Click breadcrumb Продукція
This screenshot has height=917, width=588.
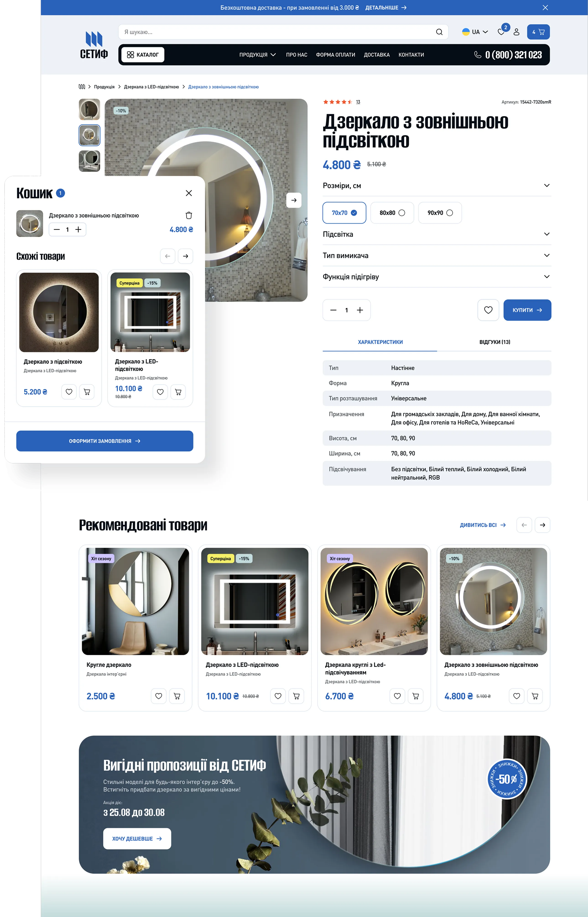click(104, 87)
